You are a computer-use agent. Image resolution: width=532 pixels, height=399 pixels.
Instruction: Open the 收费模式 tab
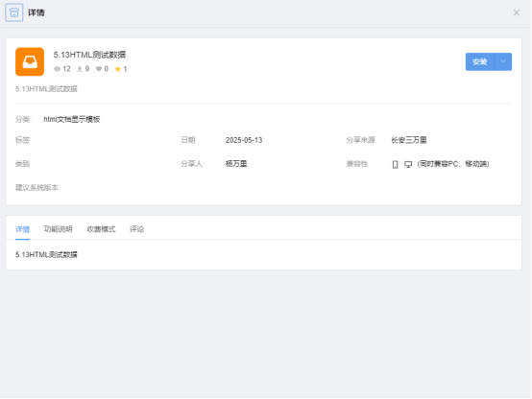pyautogui.click(x=101, y=229)
